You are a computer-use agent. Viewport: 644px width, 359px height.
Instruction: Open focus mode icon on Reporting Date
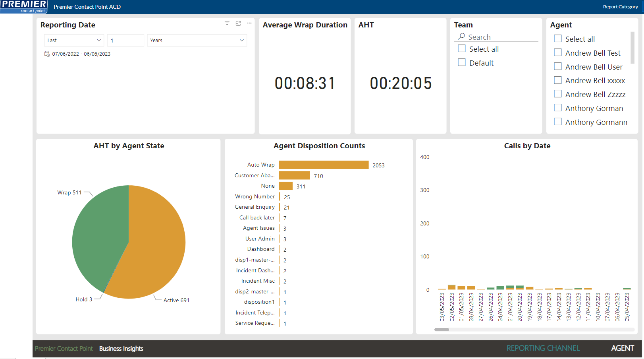coord(238,23)
